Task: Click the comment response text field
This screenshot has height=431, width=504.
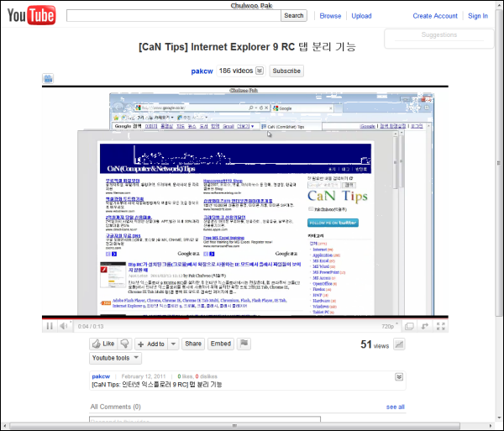Action: tap(205, 419)
